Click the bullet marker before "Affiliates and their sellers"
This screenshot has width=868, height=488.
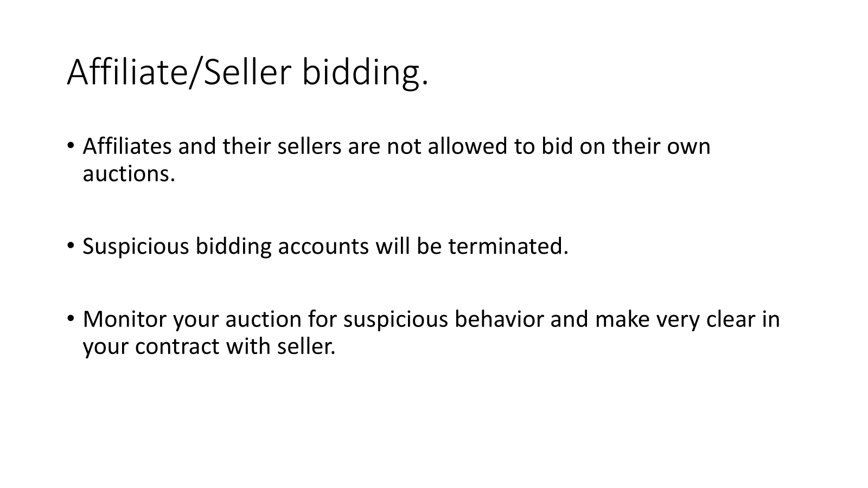tap(71, 146)
